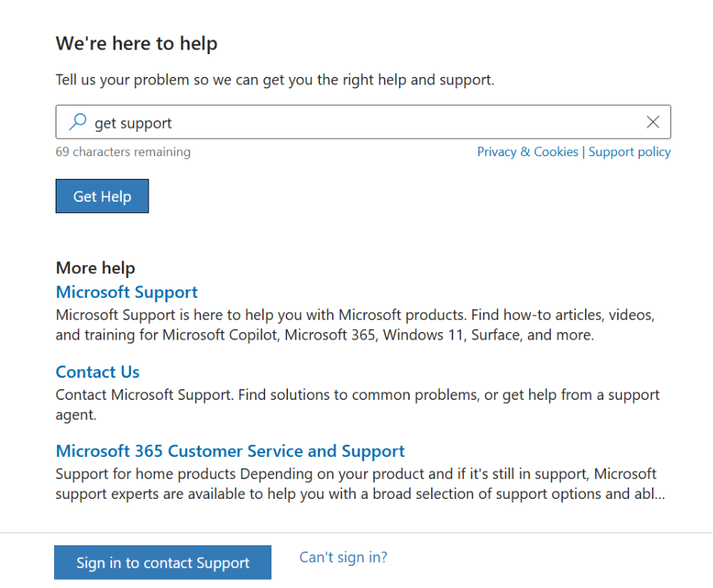Open the Contact Us link
The width and height of the screenshot is (713, 588).
(98, 372)
